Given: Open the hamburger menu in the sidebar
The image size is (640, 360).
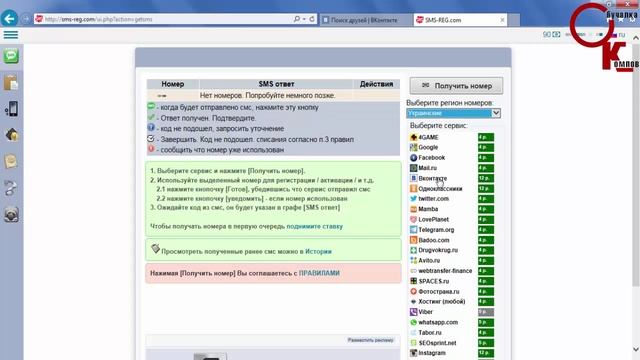Looking at the screenshot, I should 11,35.
